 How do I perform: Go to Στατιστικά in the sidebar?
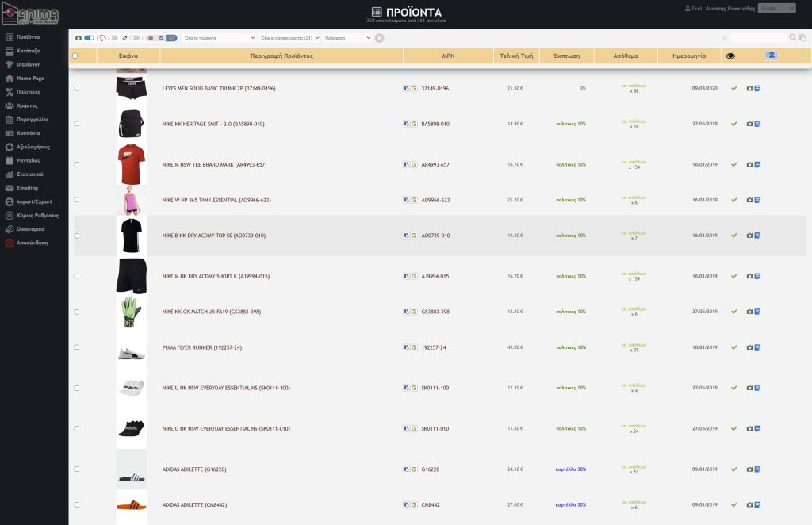point(29,174)
